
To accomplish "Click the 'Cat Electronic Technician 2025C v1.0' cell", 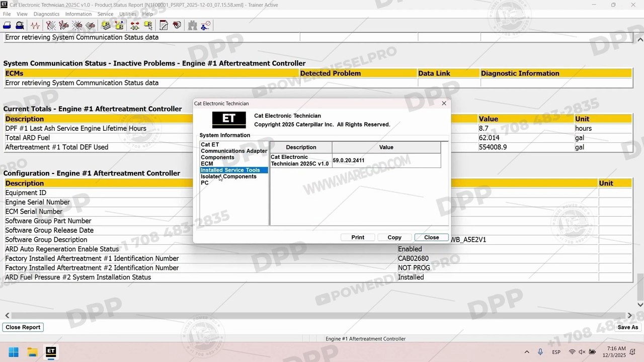I will (x=300, y=160).
